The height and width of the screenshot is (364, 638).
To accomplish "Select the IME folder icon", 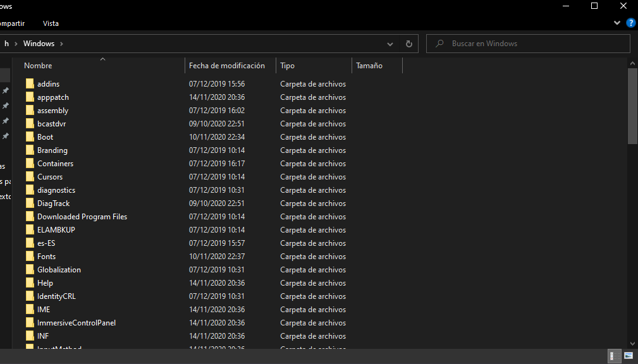I will pyautogui.click(x=30, y=310).
